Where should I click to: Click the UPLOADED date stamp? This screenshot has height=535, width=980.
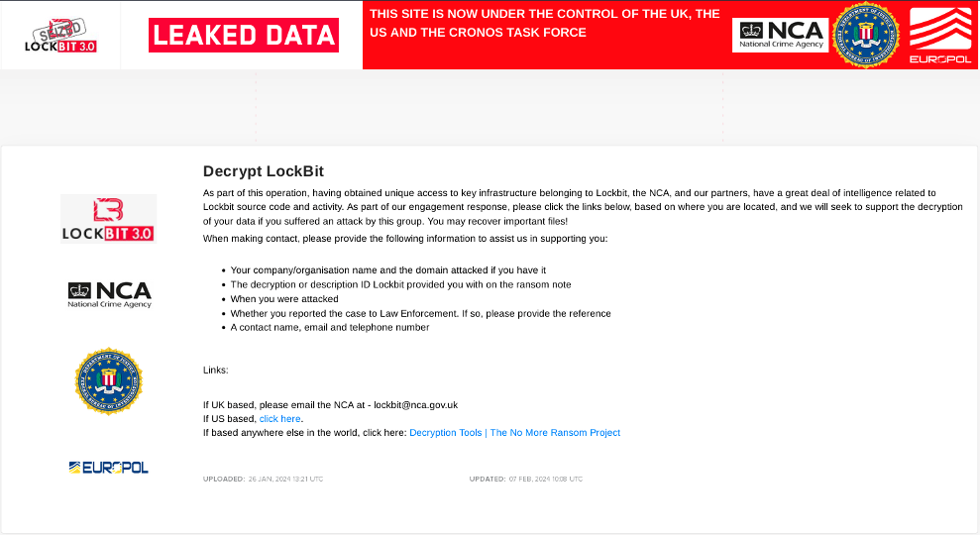pyautogui.click(x=263, y=480)
